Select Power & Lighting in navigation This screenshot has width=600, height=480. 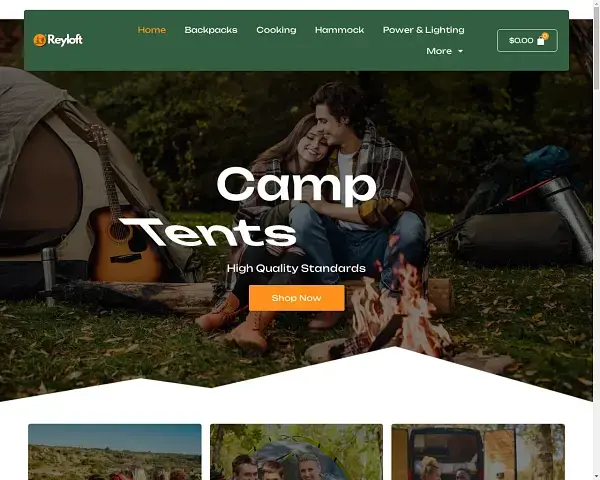coord(424,30)
